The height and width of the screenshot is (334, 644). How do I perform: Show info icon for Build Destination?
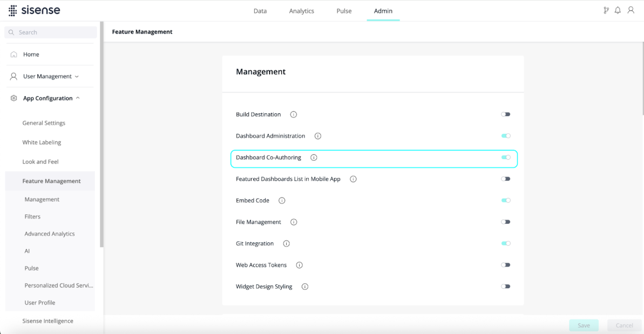coord(293,114)
